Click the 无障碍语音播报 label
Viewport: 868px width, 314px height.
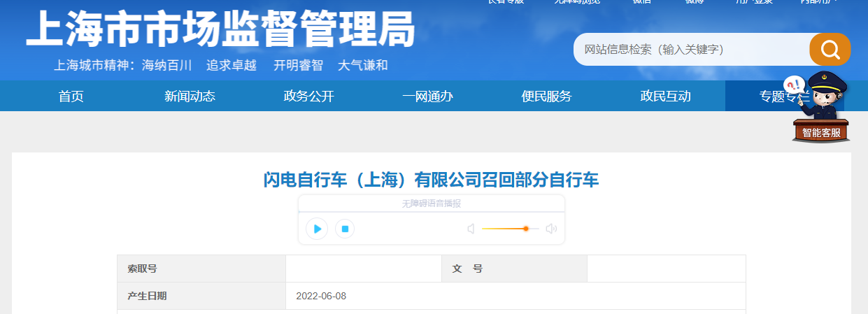[432, 204]
